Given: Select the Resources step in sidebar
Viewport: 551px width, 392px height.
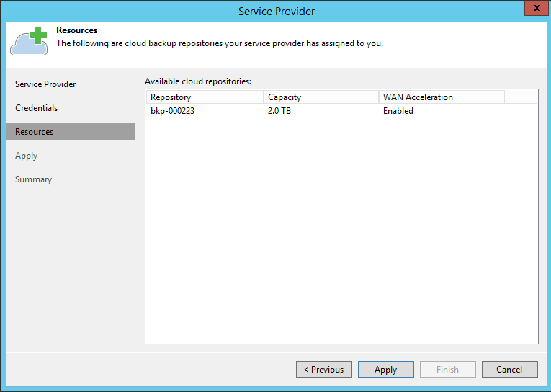Looking at the screenshot, I should point(70,131).
